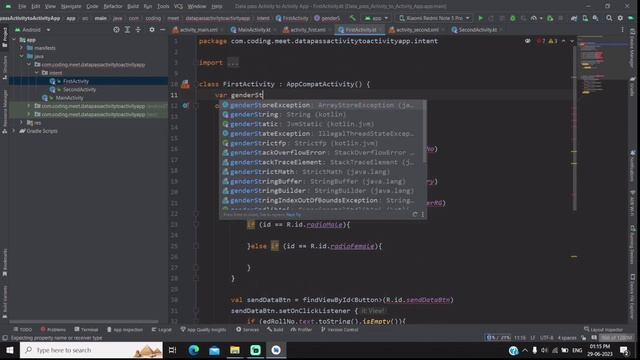Open Search Everywhere magnifier icon
This screenshot has height=360, width=640.
click(609, 18)
